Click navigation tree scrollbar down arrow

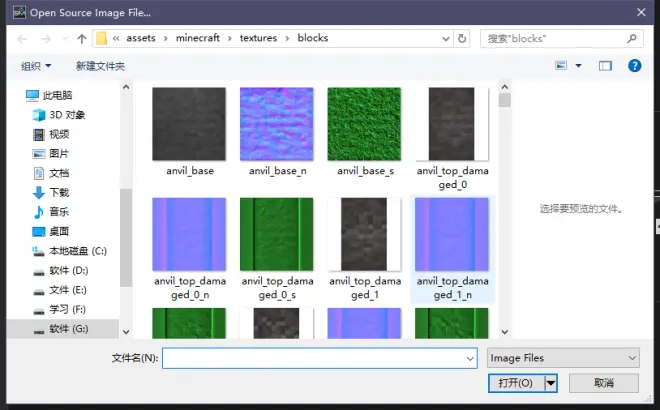point(126,332)
